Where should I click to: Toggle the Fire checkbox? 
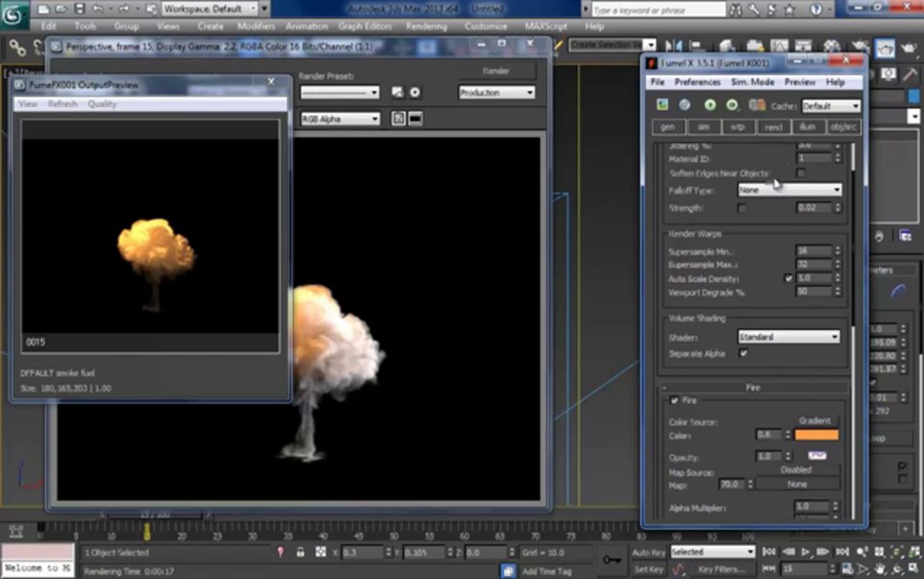tap(674, 400)
